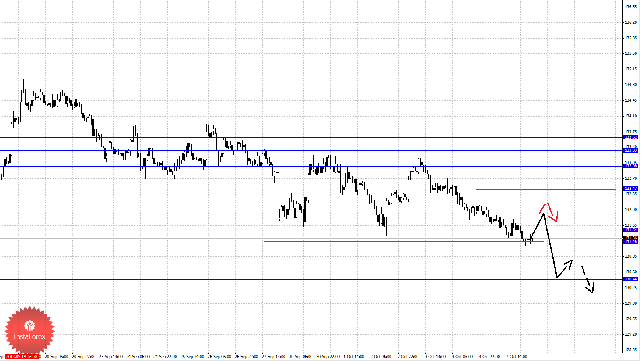Click the 25 Sep 14:00 time label

click(192, 357)
